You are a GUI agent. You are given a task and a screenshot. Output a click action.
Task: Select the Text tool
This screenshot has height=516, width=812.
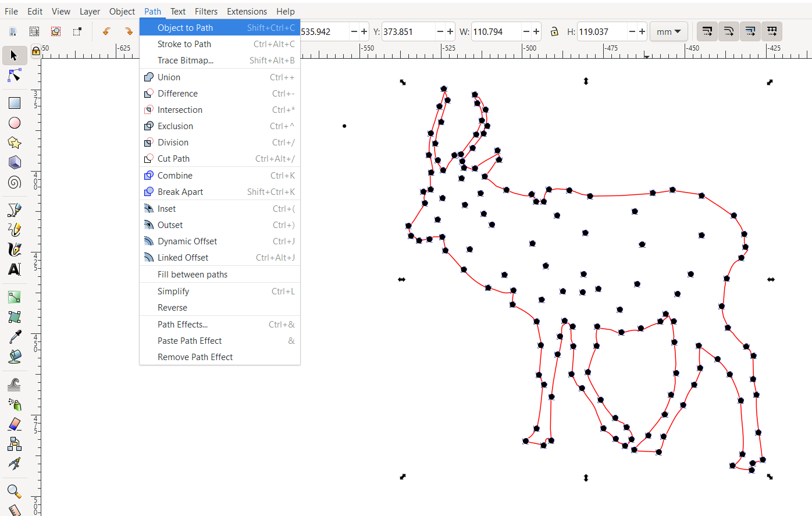click(15, 269)
